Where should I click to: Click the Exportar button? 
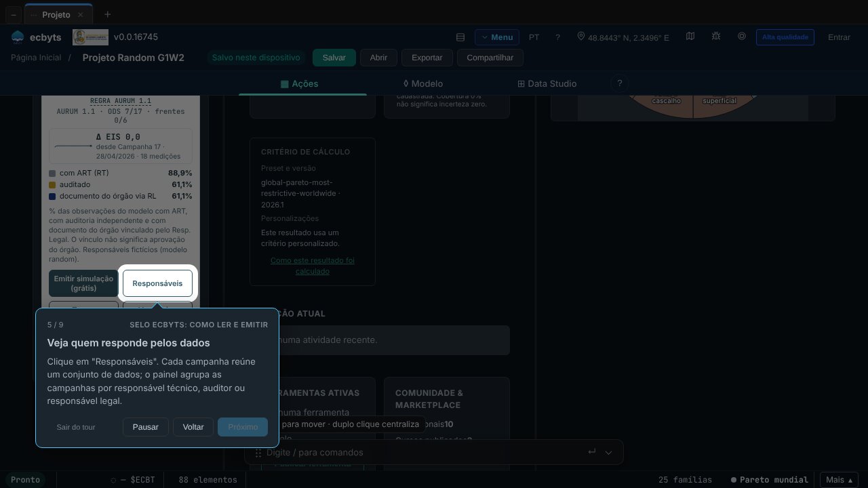427,58
